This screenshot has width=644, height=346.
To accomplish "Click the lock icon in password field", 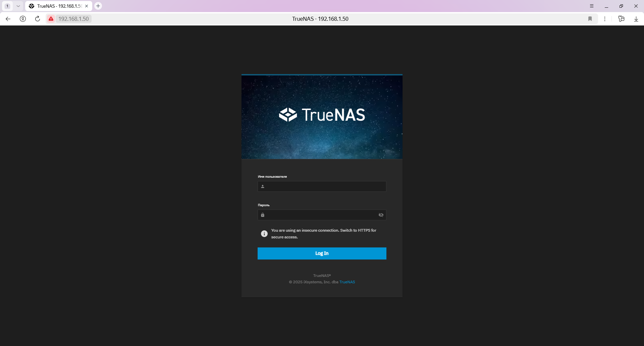I will click(263, 215).
